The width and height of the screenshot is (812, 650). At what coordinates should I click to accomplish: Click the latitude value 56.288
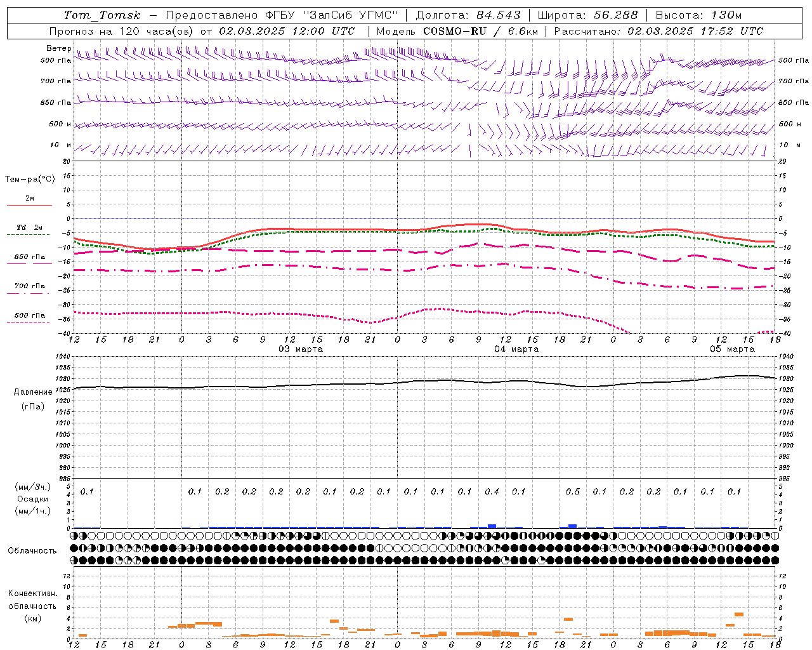[x=615, y=15]
